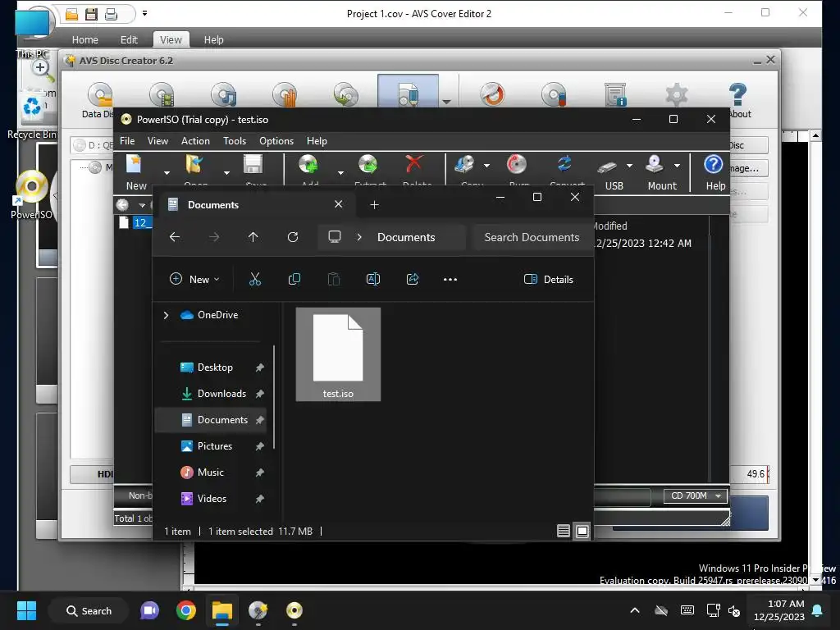
Task: Click the Copy disc icon in PowerISO
Action: pyautogui.click(x=464, y=164)
